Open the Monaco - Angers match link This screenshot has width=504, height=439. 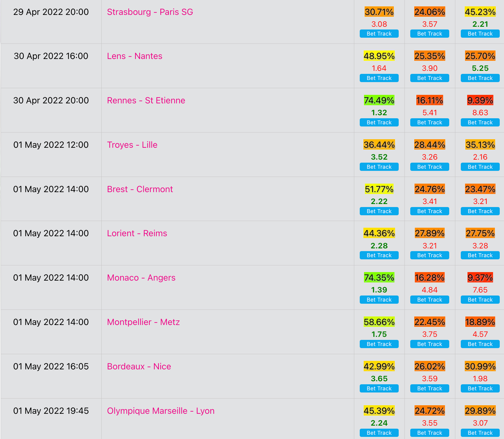tap(141, 278)
